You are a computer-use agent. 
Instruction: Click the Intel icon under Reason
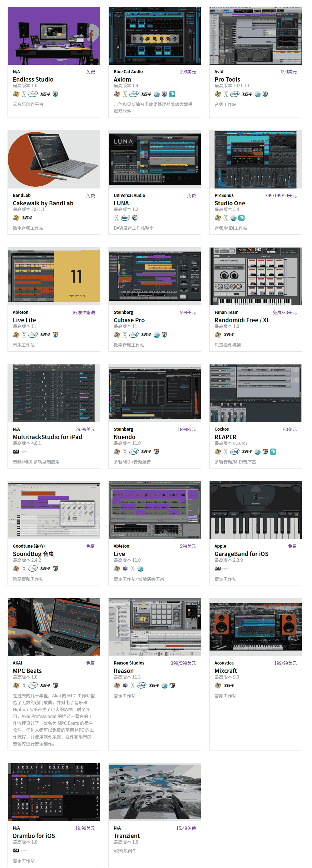click(x=142, y=685)
